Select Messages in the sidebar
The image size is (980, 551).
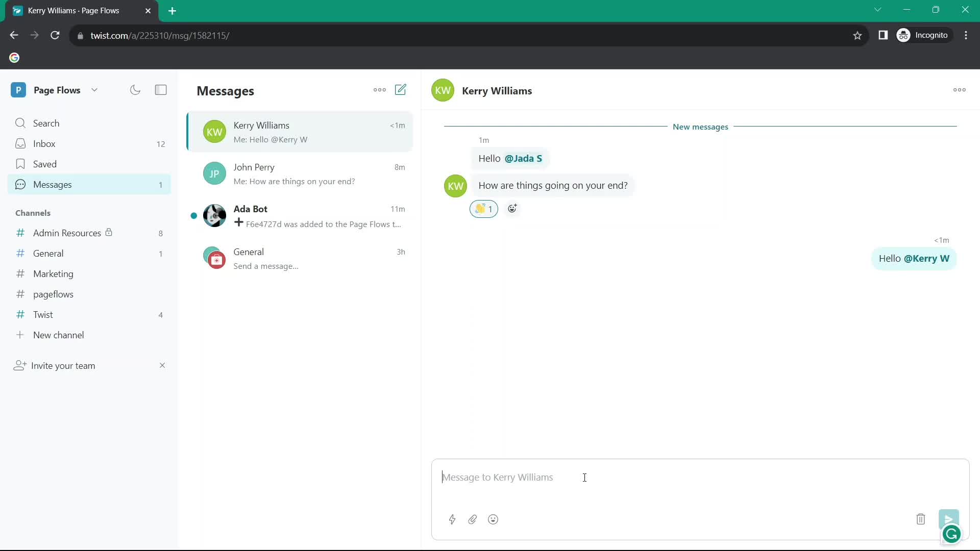coord(89,185)
